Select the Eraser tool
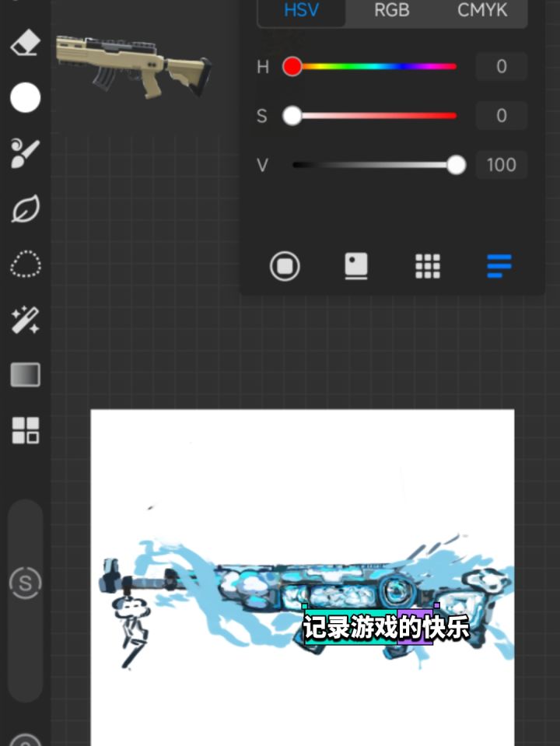The width and height of the screenshot is (560, 746). point(25,43)
